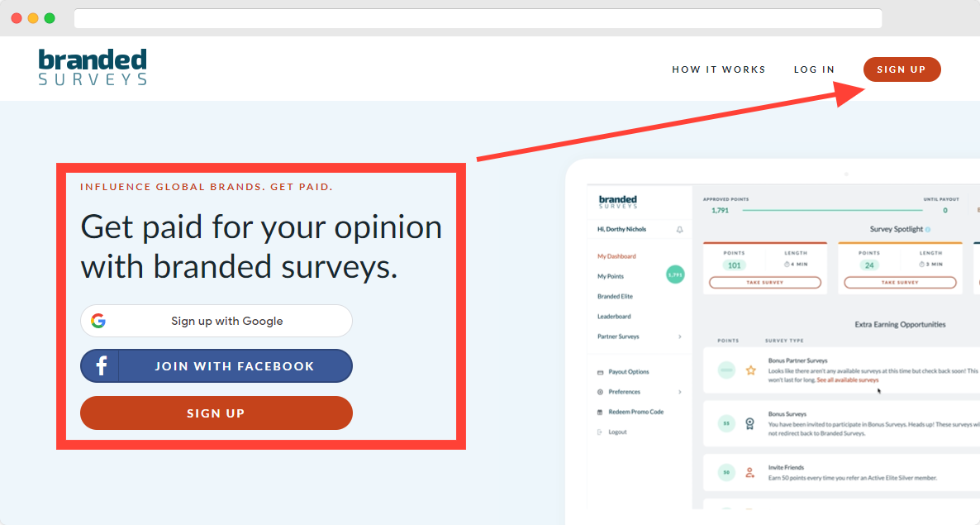Viewport: 980px width, 525px height.
Task: Select My Dashboard in the sidebar
Action: click(616, 256)
